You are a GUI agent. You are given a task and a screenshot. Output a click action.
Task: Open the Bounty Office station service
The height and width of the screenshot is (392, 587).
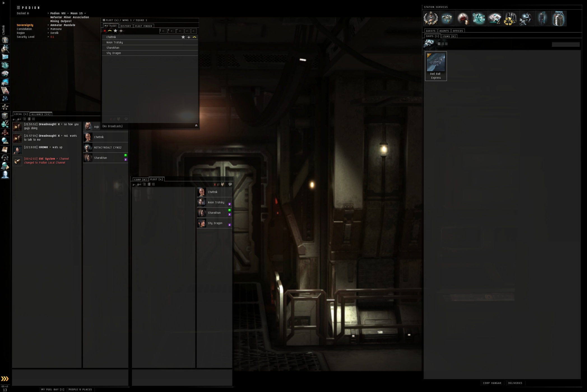coord(463,18)
